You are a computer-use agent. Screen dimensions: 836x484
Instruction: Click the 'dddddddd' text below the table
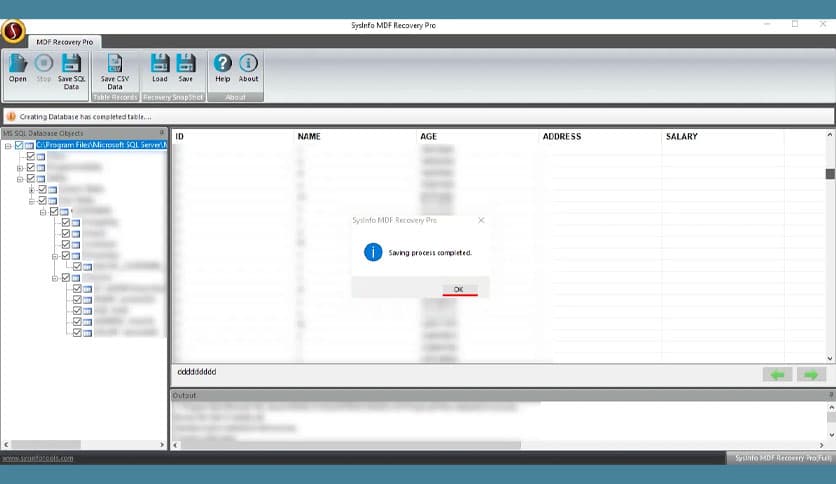(x=196, y=372)
